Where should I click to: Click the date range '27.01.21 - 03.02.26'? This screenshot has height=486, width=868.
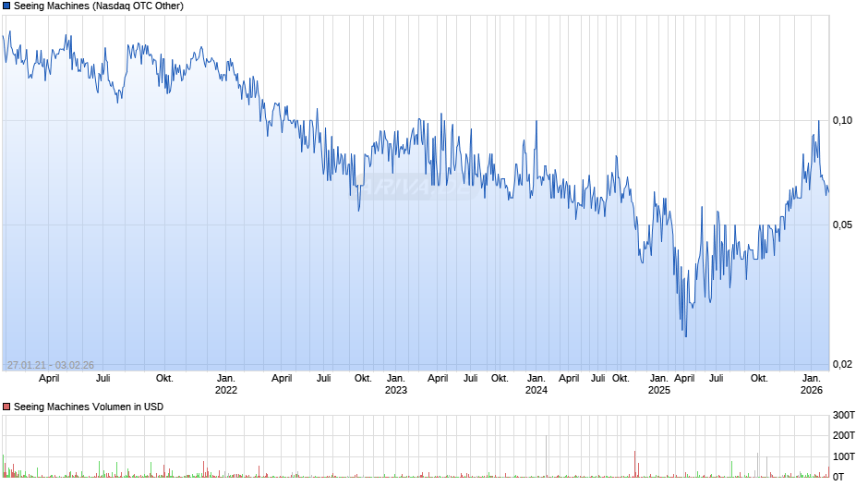51,365
